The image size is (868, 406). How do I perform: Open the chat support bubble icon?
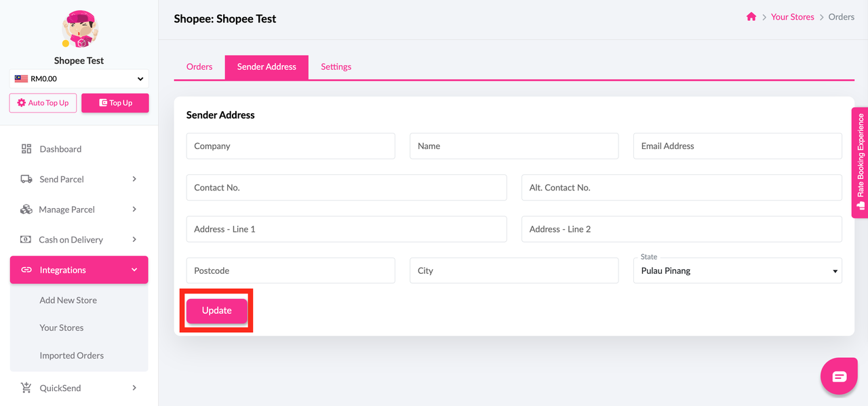coord(840,375)
